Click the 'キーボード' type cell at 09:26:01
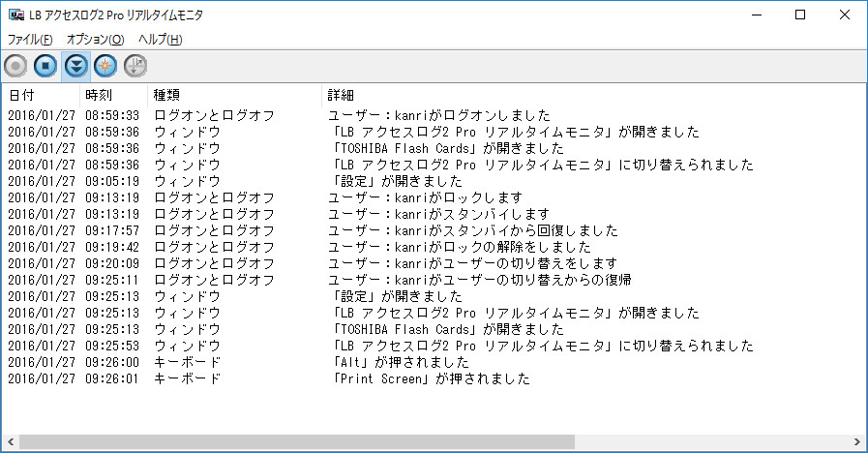 pyautogui.click(x=188, y=378)
